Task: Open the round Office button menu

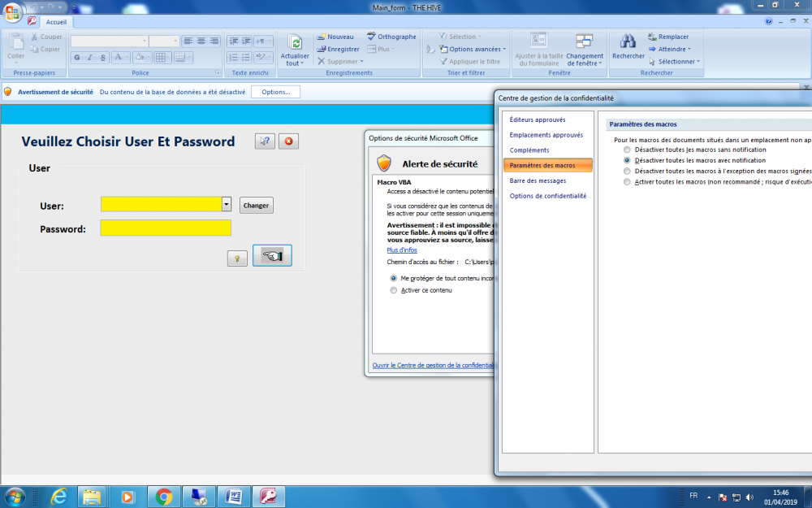Action: point(12,11)
